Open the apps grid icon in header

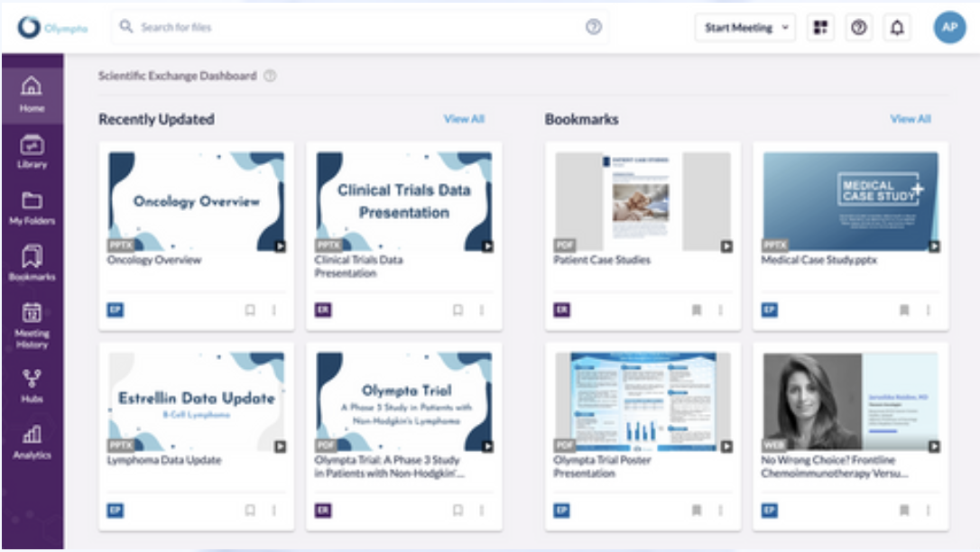pos(820,28)
